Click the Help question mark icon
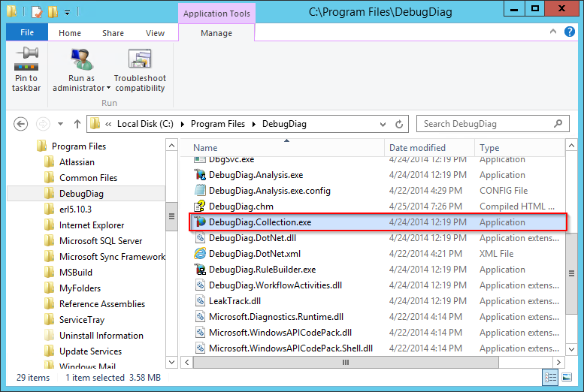 tap(569, 32)
